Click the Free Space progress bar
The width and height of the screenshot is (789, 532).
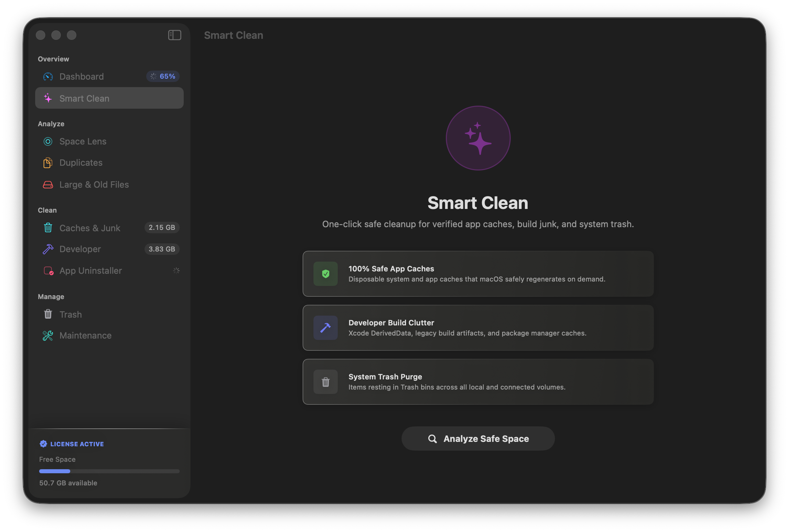(109, 471)
